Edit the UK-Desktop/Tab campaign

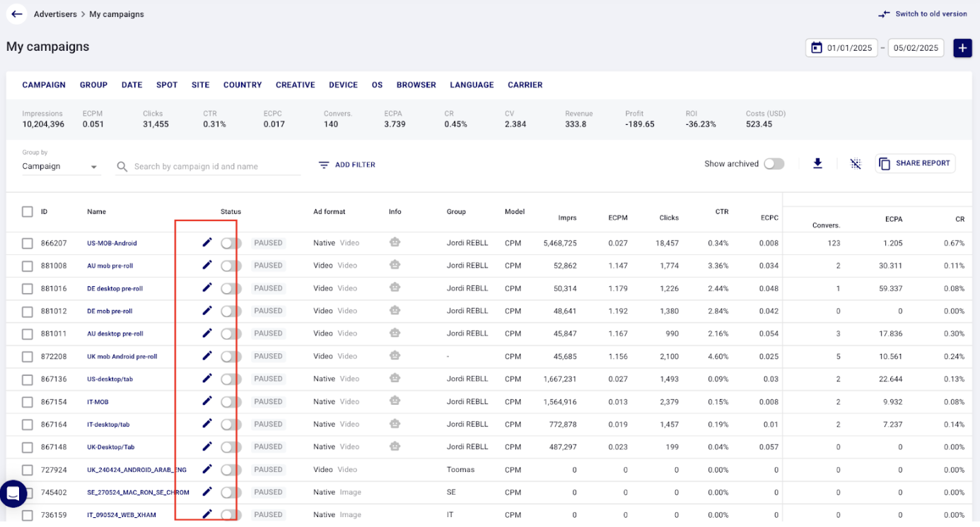(207, 446)
